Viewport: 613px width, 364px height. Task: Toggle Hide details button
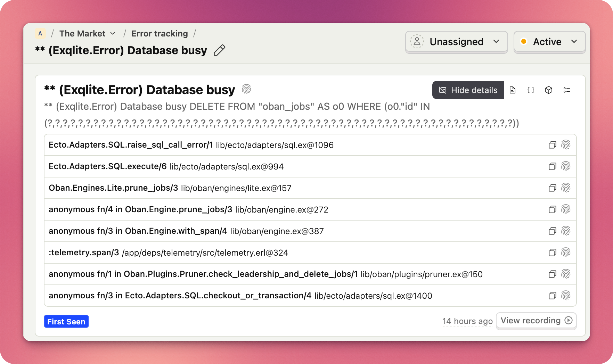coord(468,90)
